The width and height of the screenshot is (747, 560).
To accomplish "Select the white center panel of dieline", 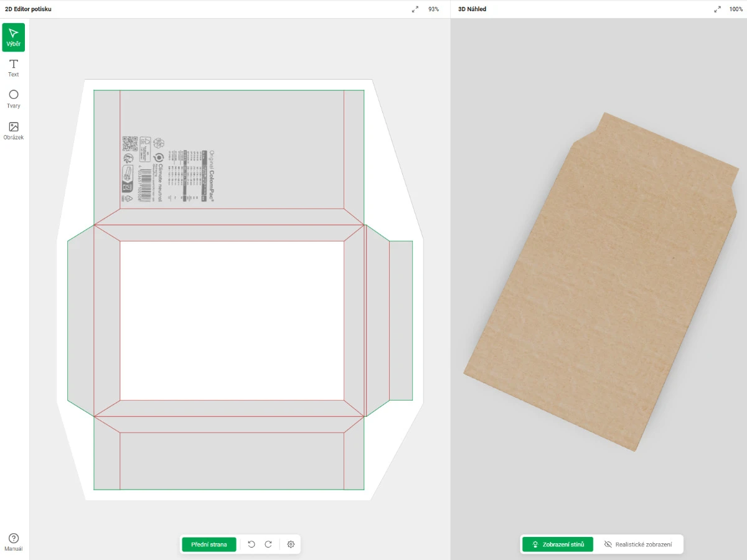I will (232, 320).
